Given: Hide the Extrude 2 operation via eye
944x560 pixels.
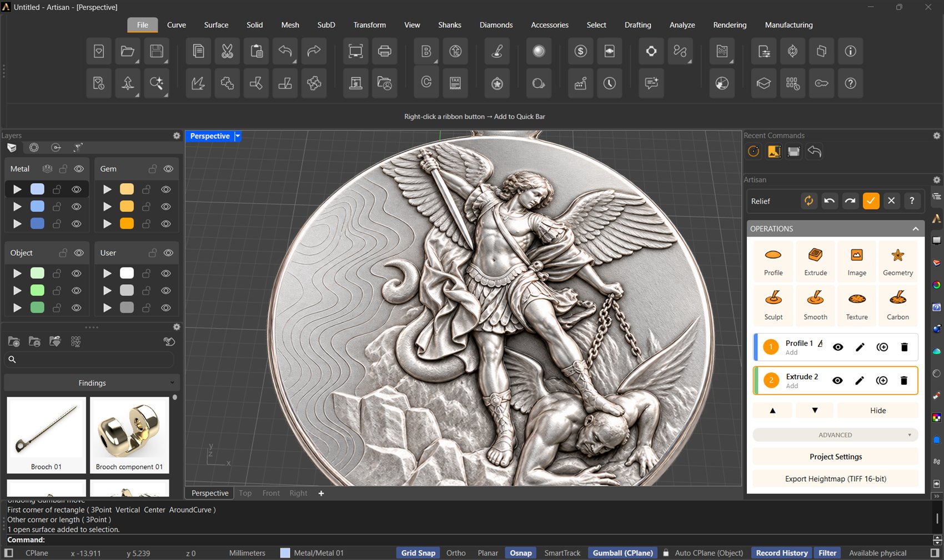Looking at the screenshot, I should pos(837,381).
